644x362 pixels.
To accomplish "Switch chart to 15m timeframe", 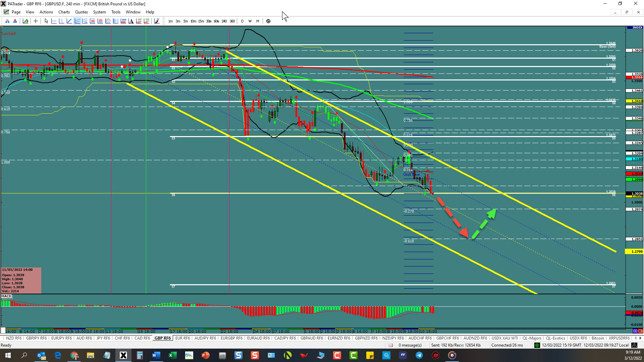I will pos(201,21).
